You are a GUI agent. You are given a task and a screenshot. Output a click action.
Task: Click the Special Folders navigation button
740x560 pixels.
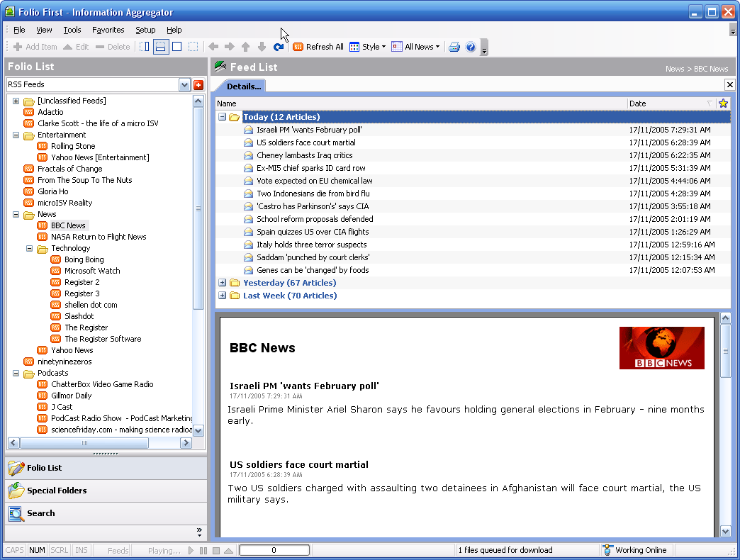pyautogui.click(x=106, y=491)
